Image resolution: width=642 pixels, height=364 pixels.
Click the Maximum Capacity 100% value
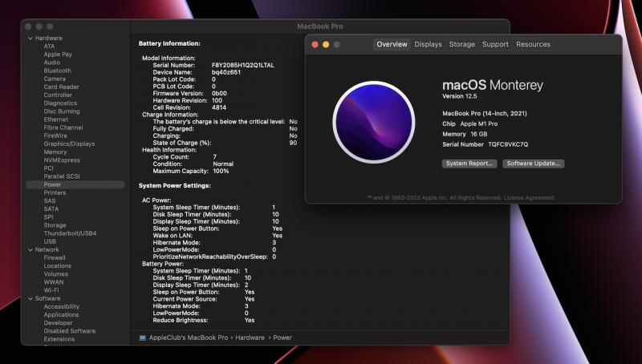pyautogui.click(x=221, y=171)
